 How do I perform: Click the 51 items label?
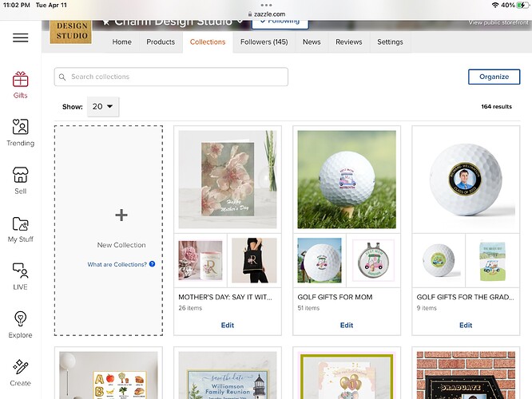pos(309,308)
